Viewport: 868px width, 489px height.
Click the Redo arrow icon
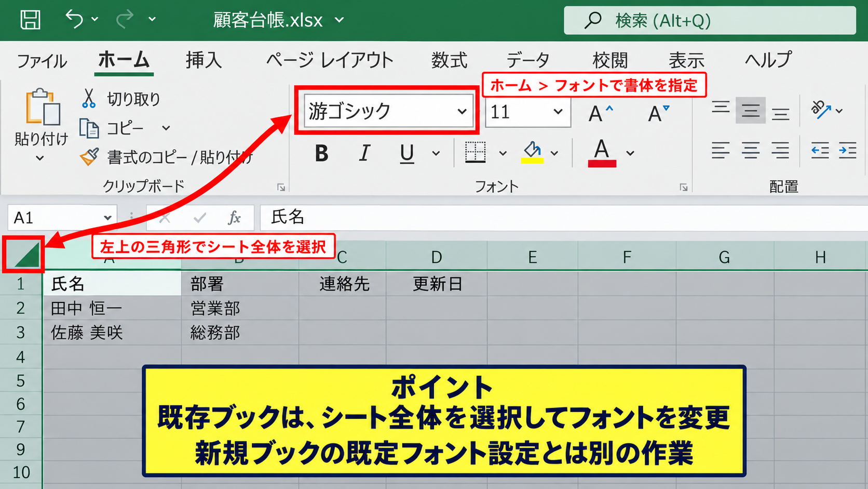pos(125,19)
